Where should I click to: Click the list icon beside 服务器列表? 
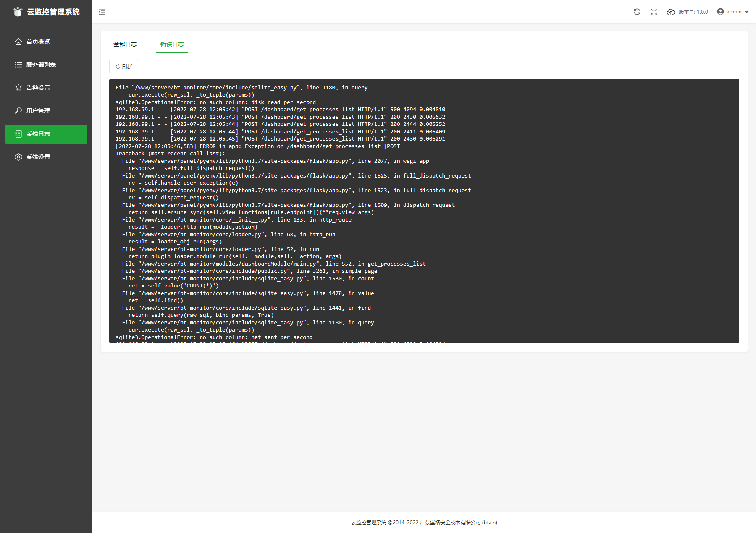[x=18, y=65]
